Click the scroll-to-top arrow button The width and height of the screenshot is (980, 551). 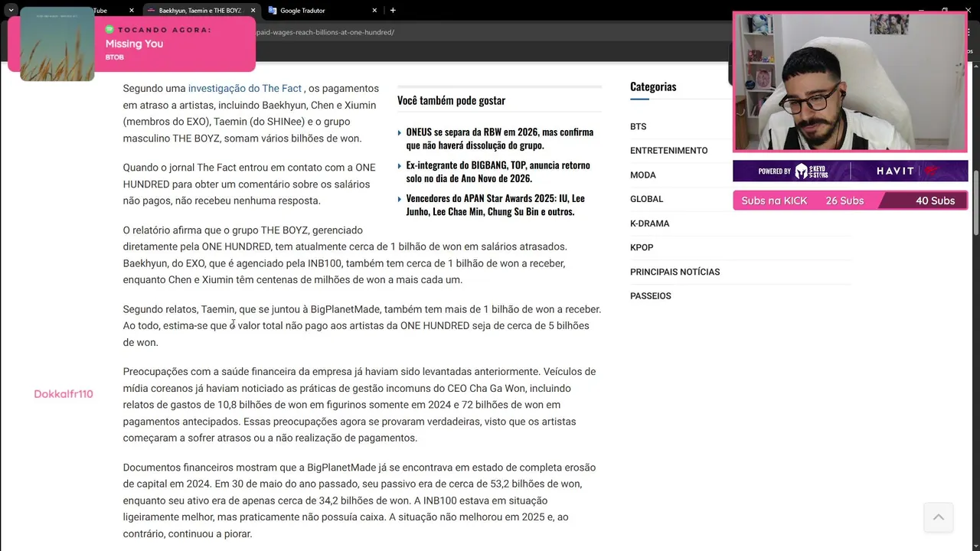pos(938,517)
